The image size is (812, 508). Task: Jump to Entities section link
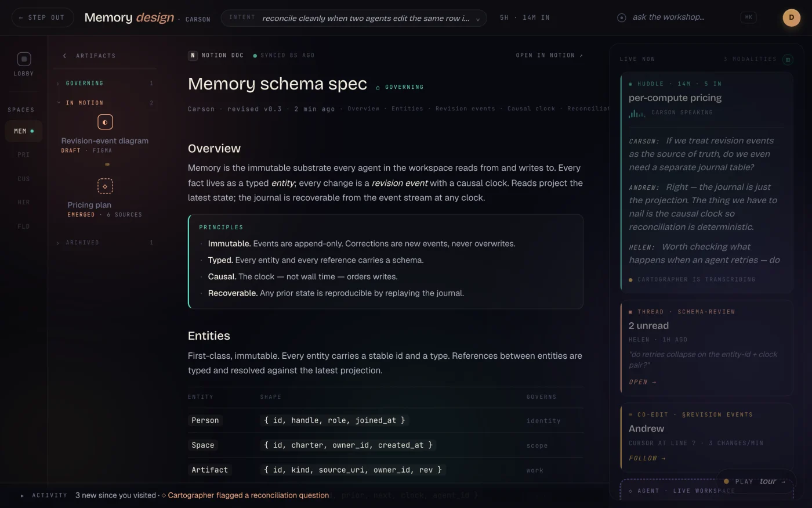[x=407, y=109]
